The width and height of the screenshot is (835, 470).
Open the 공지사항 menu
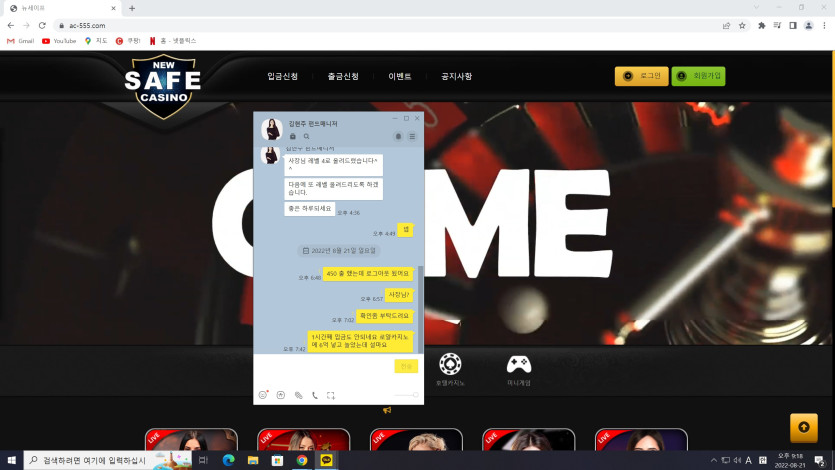(x=456, y=76)
